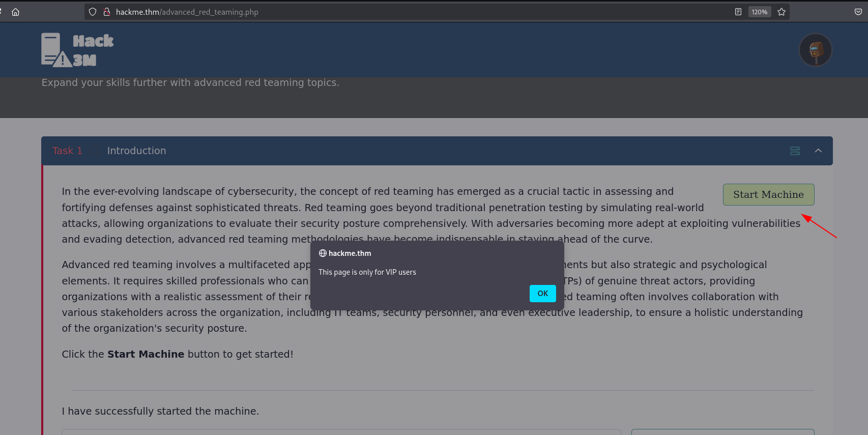Focus the address bar showing hackme.thm URL
The width and height of the screenshot is (868, 435).
pyautogui.click(x=407, y=12)
